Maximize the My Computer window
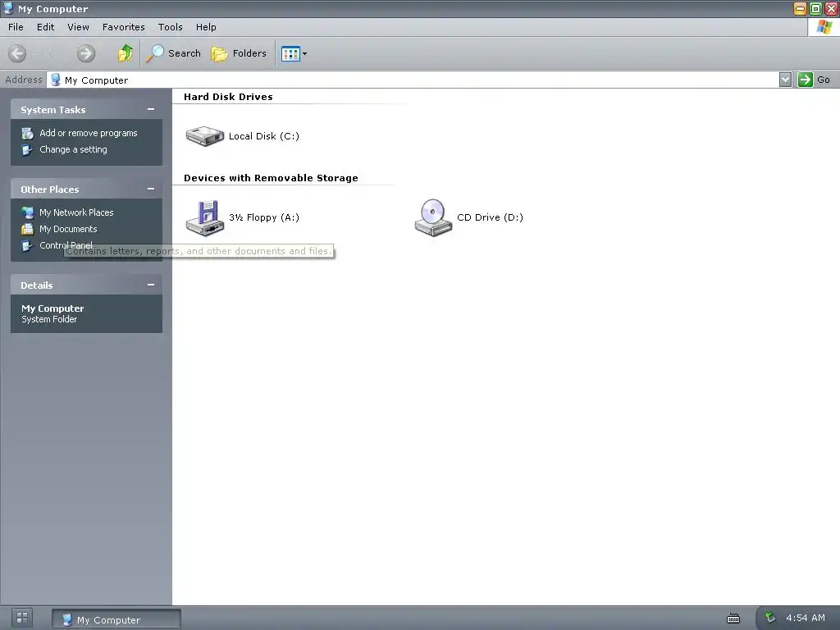This screenshot has height=630, width=840. point(816,8)
